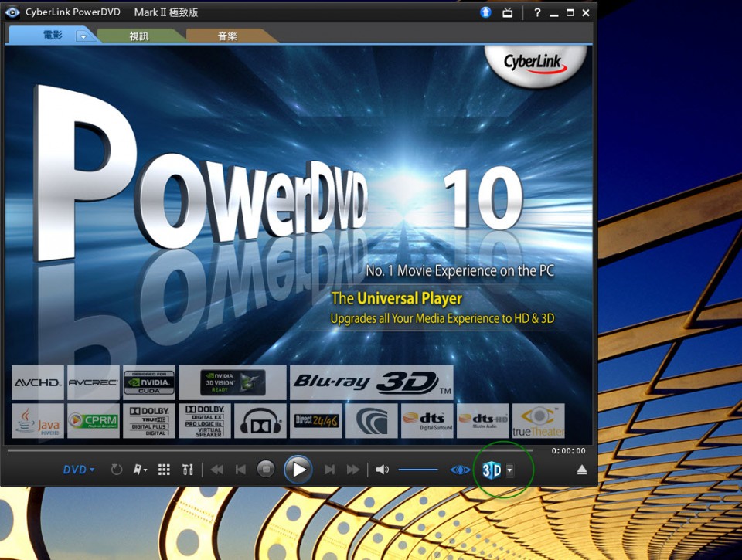Start playback with Play button

pos(298,470)
